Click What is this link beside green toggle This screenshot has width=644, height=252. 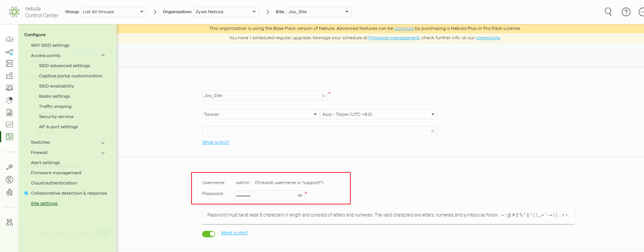(x=235, y=233)
